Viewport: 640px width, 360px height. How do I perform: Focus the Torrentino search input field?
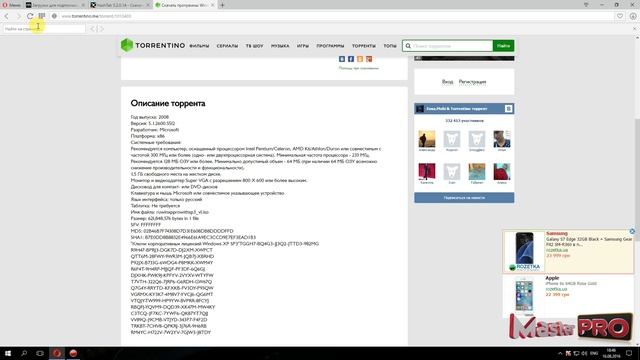coord(452,46)
